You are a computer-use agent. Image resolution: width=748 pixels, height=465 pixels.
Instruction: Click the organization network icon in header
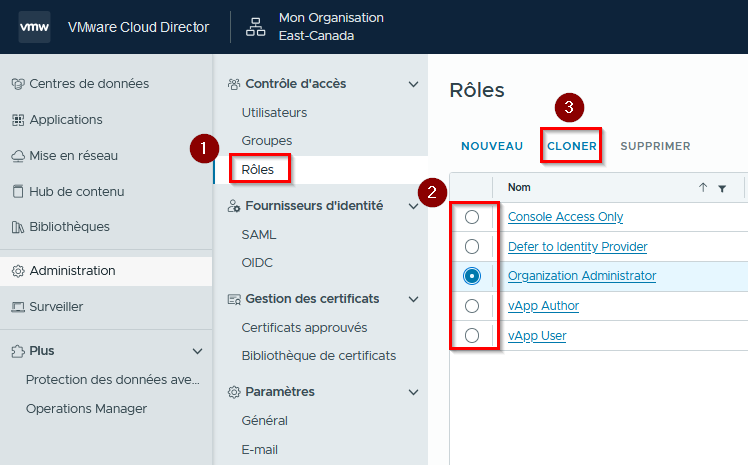(256, 27)
